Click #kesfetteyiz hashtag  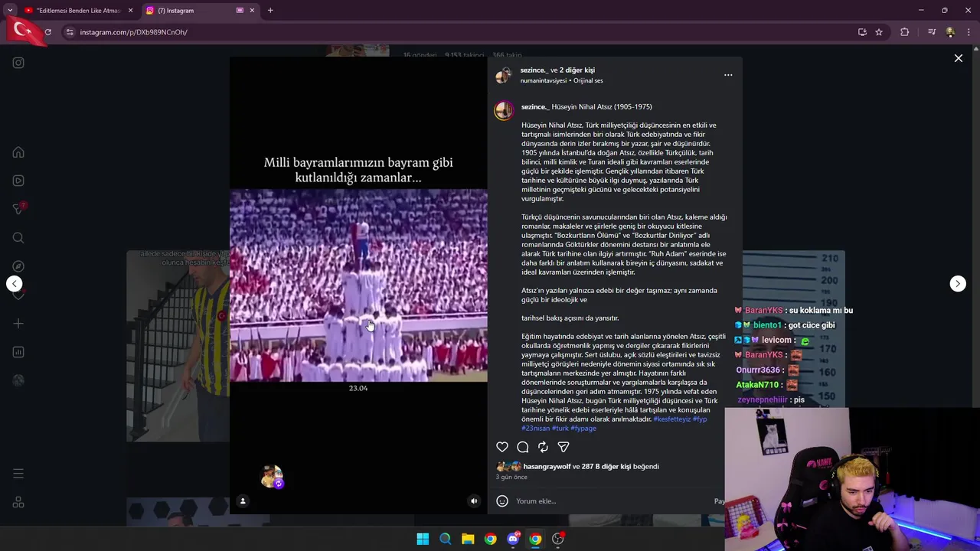click(671, 419)
